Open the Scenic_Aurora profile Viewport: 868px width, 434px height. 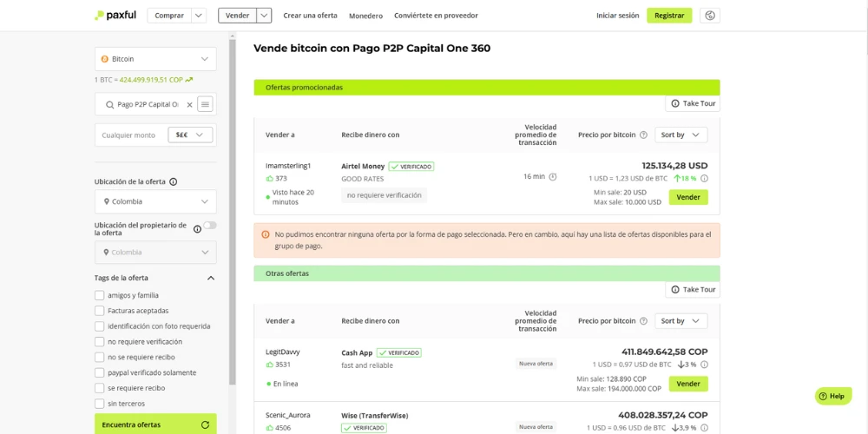pos(288,415)
